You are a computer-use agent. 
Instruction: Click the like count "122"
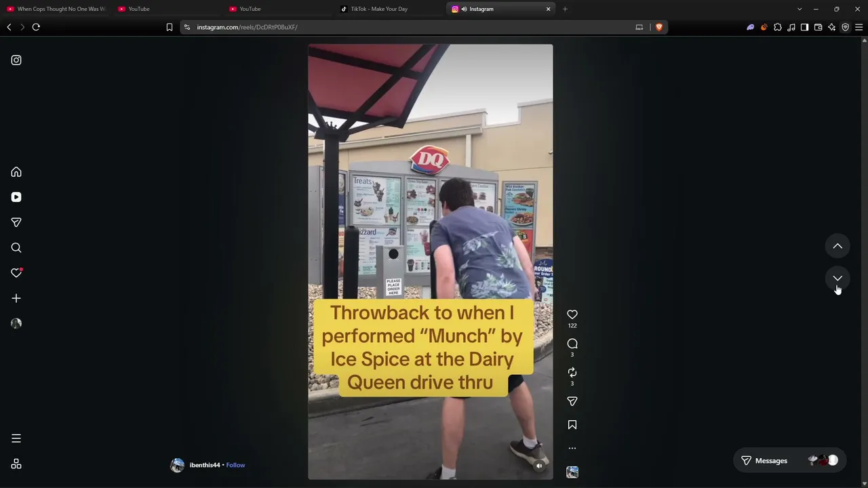tap(572, 326)
